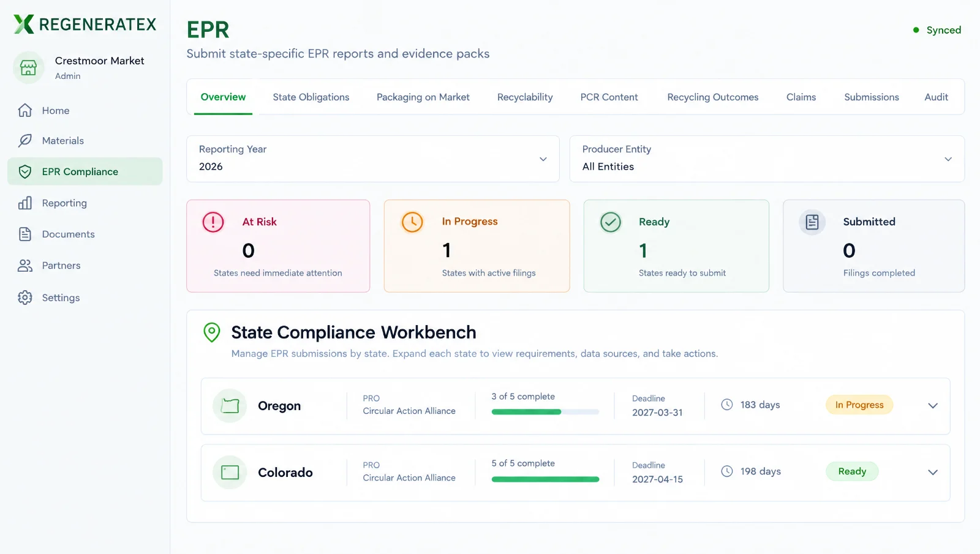Viewport: 980px width, 554px height.
Task: Click the RegenerateX logo icon
Action: pos(24,24)
